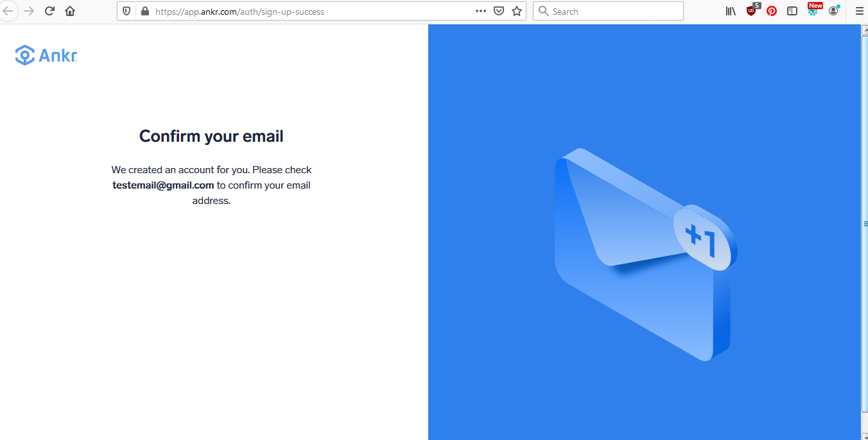Open the tracking protection shield icon
Viewport: 868px width, 440px height.
126,11
